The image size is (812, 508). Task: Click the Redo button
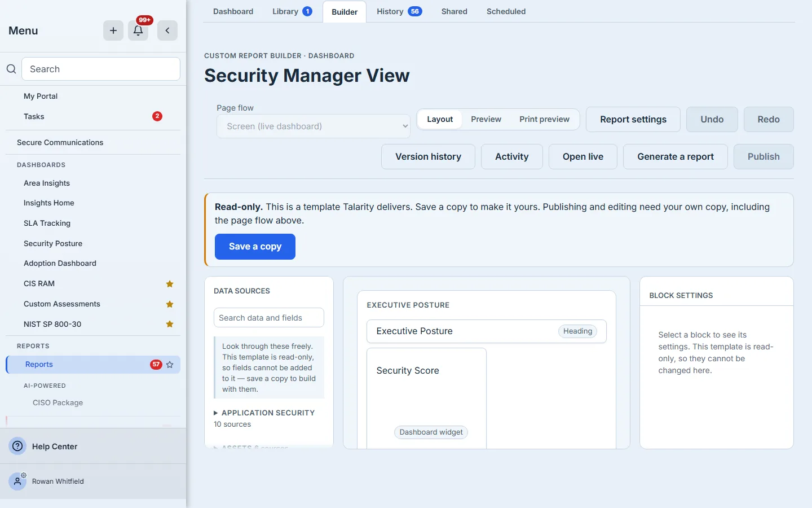click(769, 120)
